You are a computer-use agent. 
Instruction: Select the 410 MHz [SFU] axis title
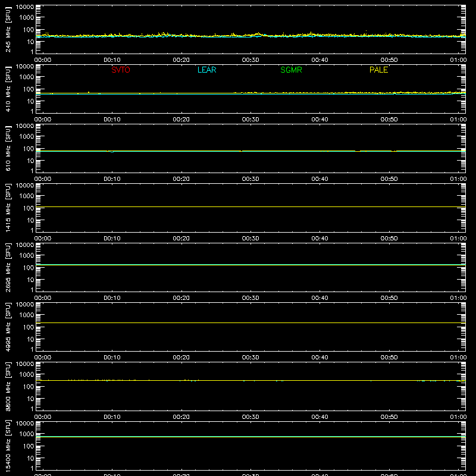(x=8, y=89)
